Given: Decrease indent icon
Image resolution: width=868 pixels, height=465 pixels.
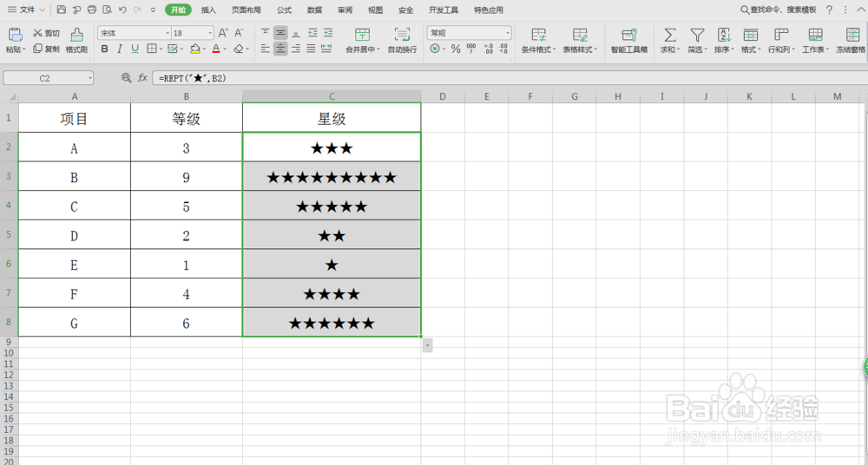Looking at the screenshot, I should [x=312, y=33].
